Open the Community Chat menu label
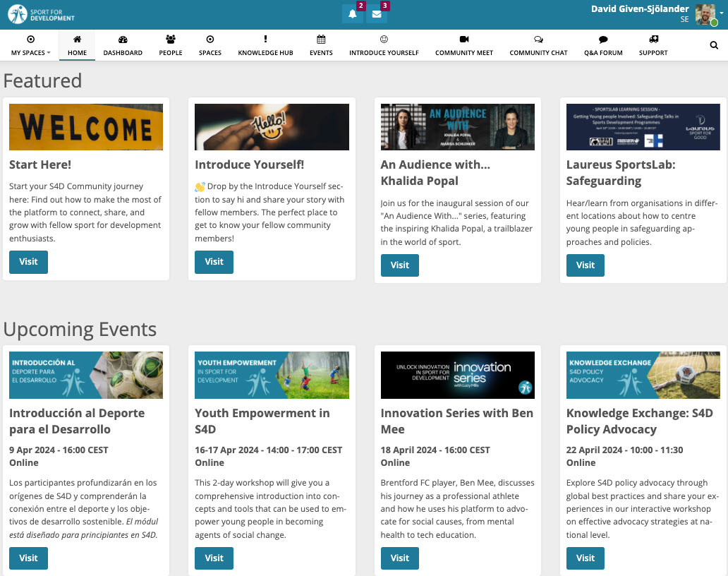 [538, 53]
